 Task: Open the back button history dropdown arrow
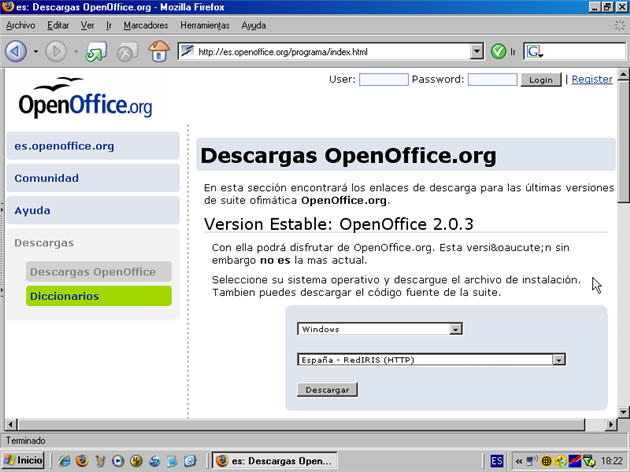click(x=35, y=51)
